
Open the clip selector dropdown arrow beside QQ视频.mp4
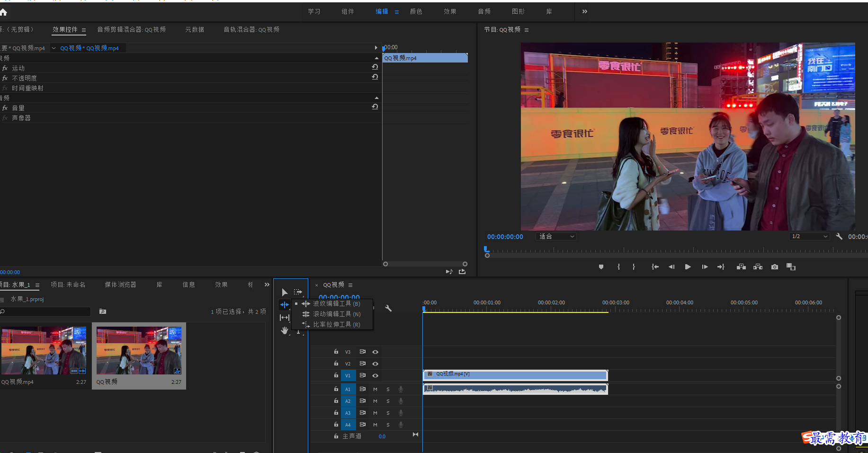click(x=54, y=48)
